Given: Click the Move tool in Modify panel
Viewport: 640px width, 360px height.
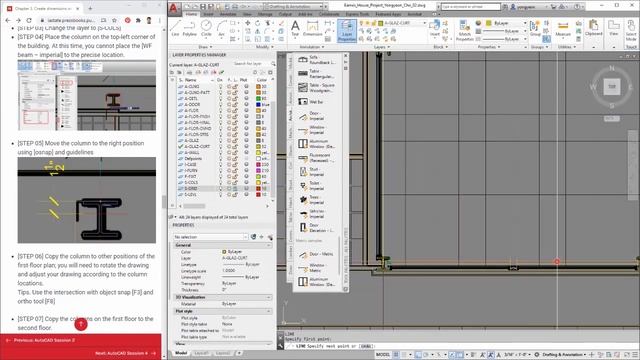Looking at the screenshot, I should click(x=248, y=23).
